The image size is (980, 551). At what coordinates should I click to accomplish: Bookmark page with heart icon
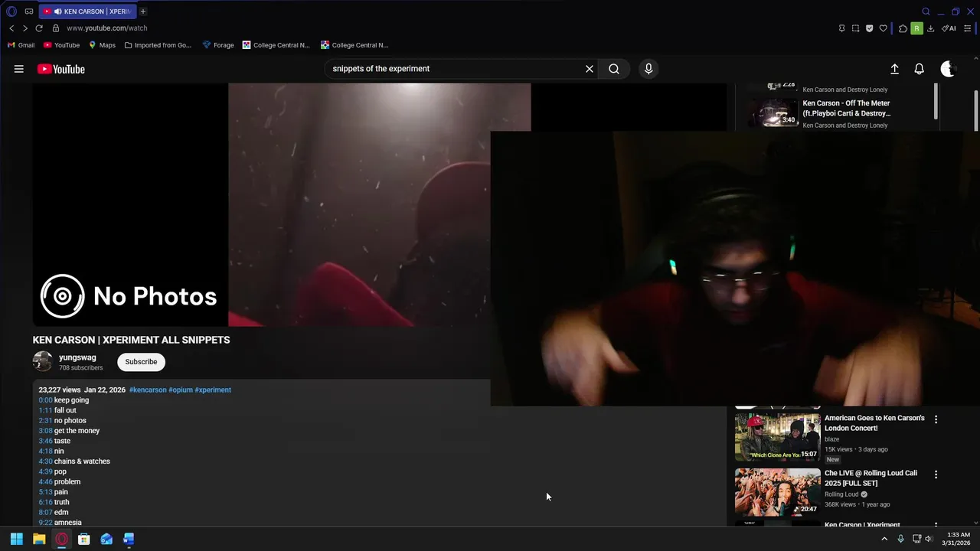point(883,28)
